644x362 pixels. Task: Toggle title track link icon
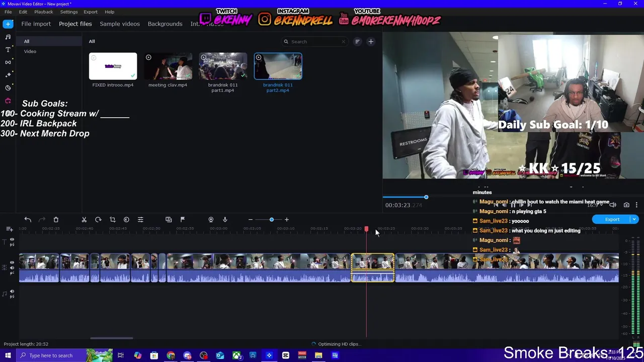point(12,245)
